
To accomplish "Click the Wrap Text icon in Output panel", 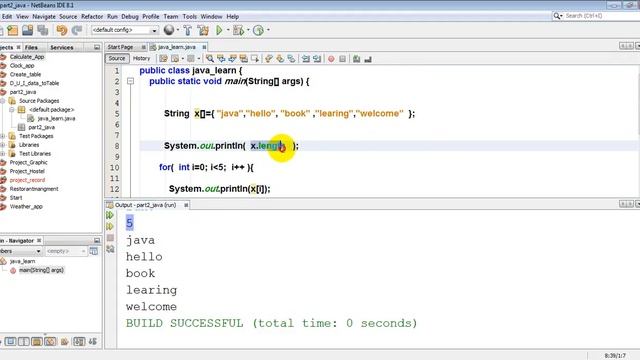I will coord(110,249).
